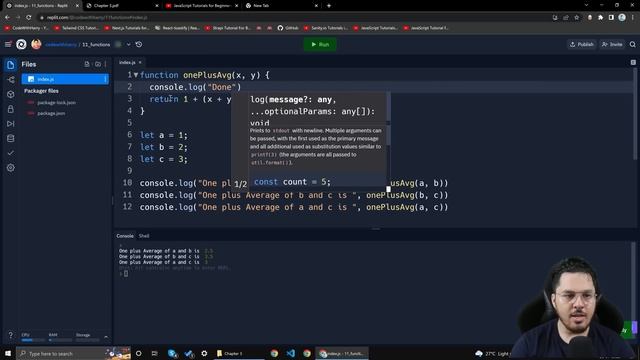Open the Debugger sidebar panel
Viewport: 640px width, 360px height.
click(x=11, y=124)
